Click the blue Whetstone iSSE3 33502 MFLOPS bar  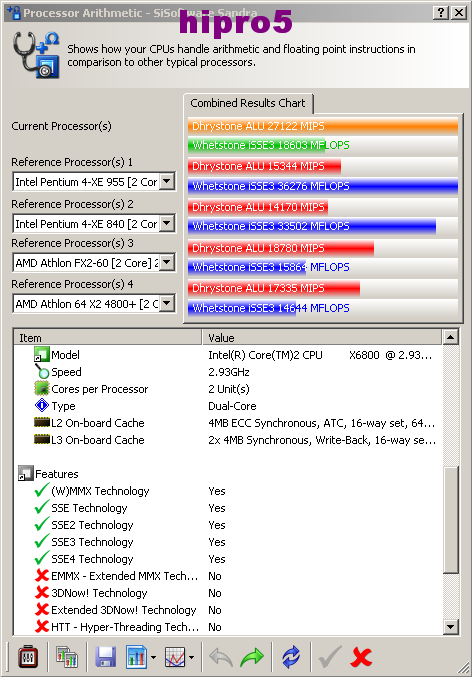click(x=312, y=226)
